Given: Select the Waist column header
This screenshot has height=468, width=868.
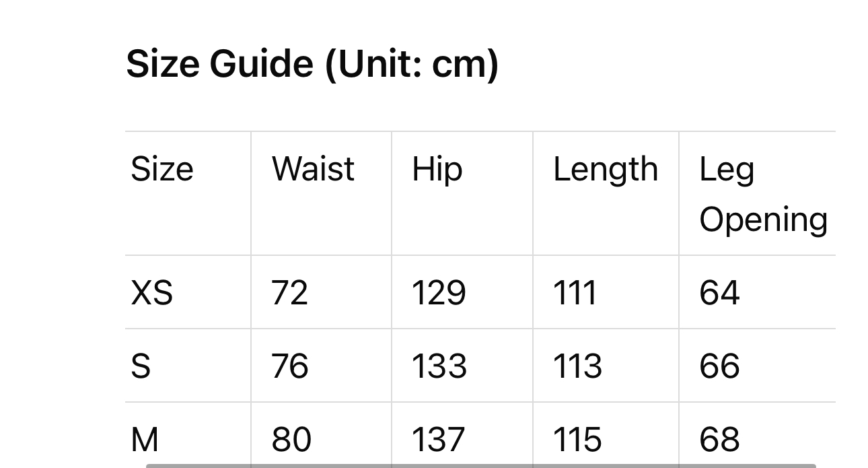Looking at the screenshot, I should point(313,169).
